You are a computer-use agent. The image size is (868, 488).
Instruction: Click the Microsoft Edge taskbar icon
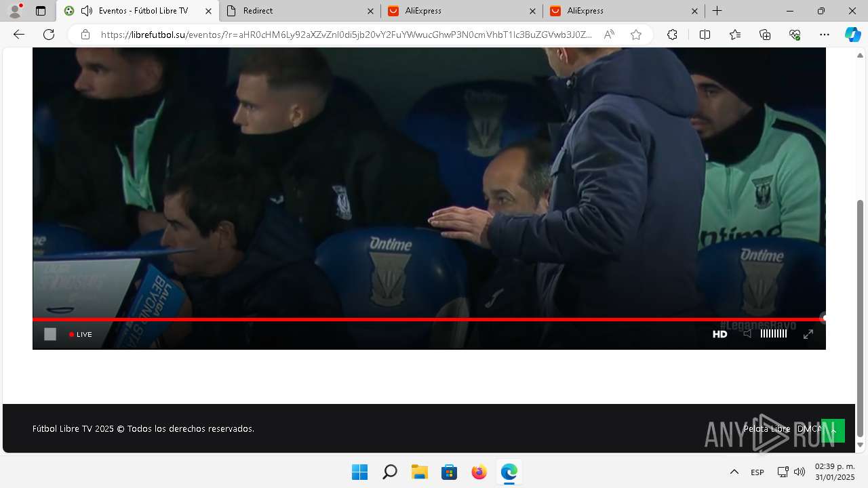click(x=509, y=472)
